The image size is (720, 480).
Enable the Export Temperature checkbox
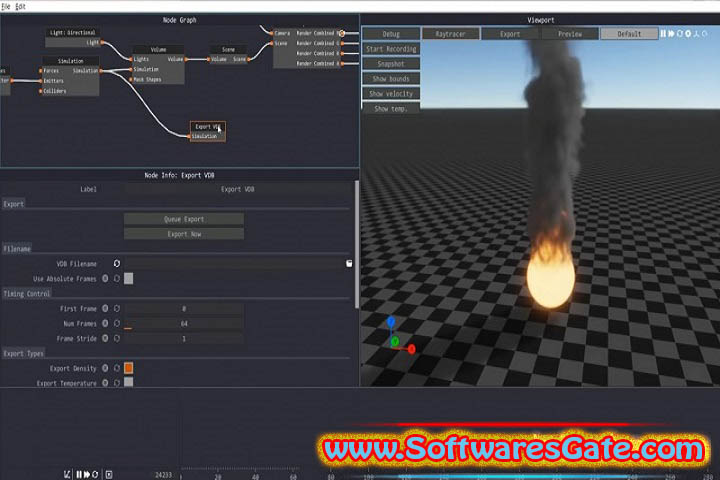(x=129, y=382)
